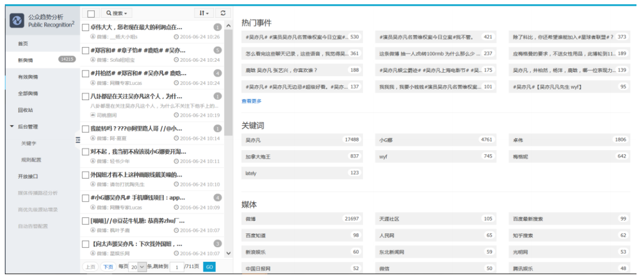Select media source 人民网
Screen dimensions: 644x278
436,236
